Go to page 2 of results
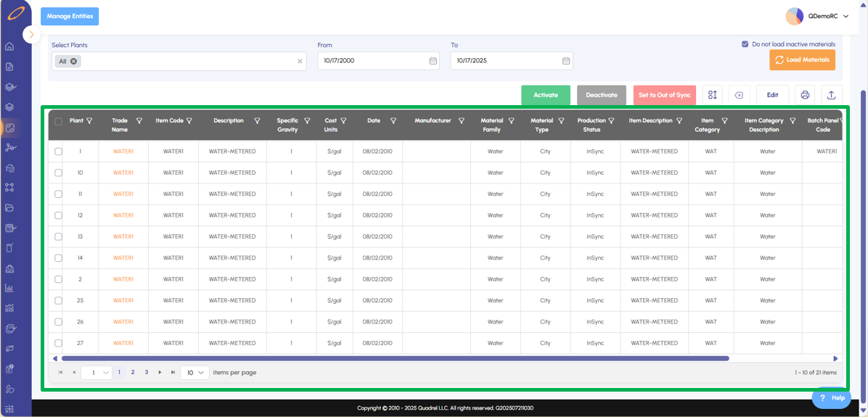This screenshot has height=417, width=868. click(133, 372)
